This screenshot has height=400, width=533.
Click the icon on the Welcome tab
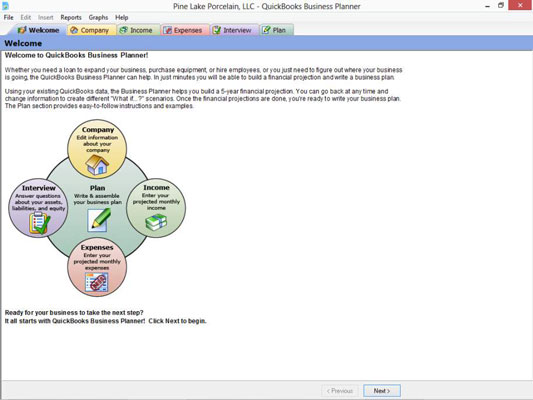pyautogui.click(x=22, y=30)
